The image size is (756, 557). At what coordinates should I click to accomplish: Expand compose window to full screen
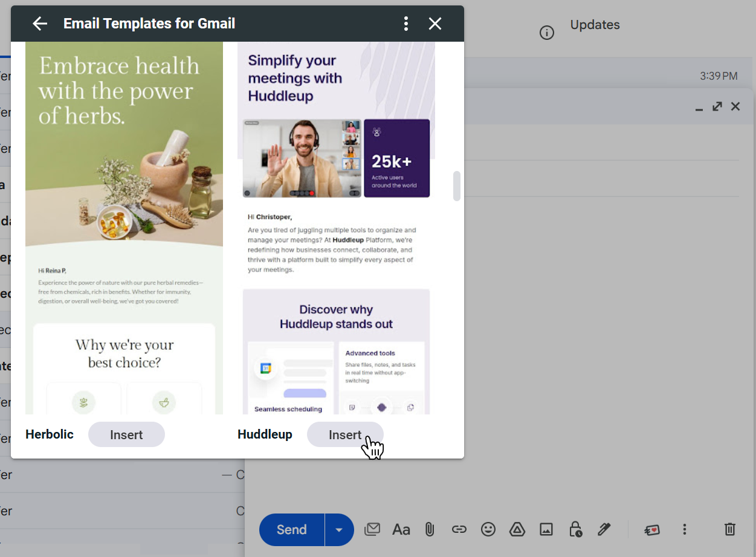point(717,106)
